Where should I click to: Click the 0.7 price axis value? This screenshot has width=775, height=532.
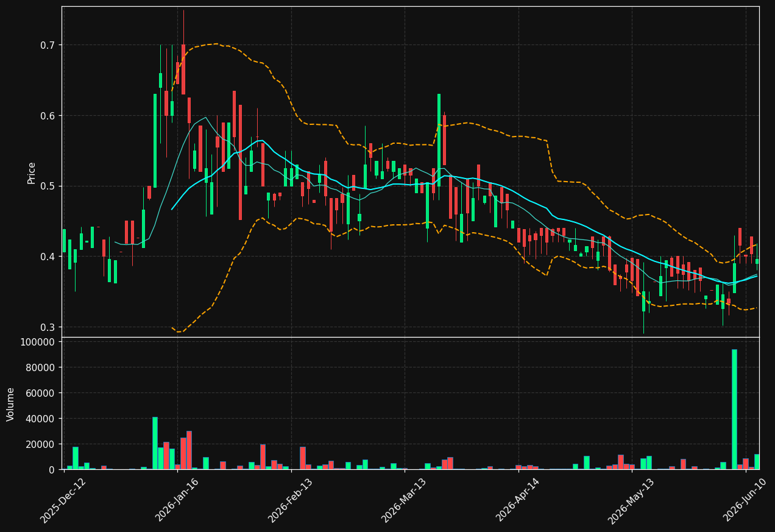48,45
